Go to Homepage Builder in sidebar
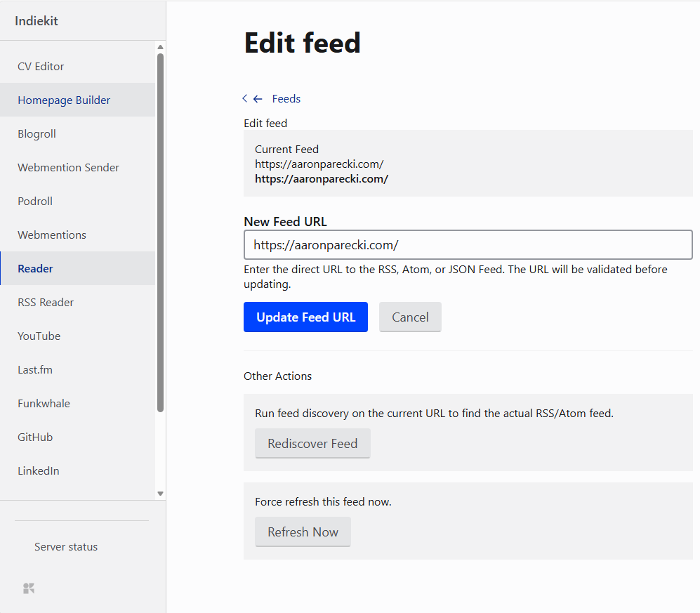Screen dimensions: 700x613 click(x=64, y=100)
